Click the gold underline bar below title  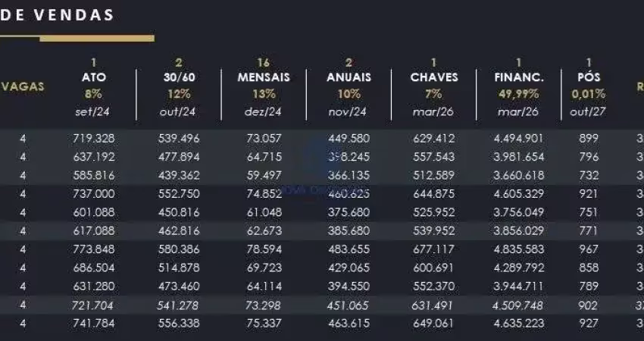tap(77, 38)
